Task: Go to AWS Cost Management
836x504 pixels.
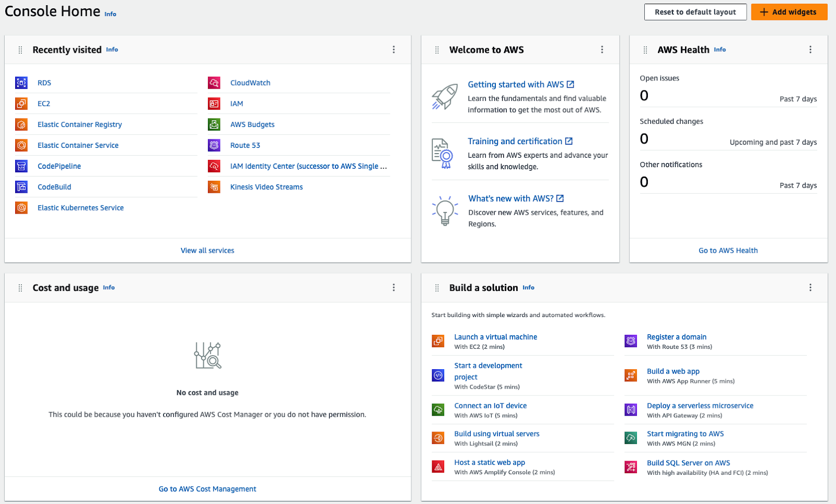Action: pyautogui.click(x=207, y=488)
